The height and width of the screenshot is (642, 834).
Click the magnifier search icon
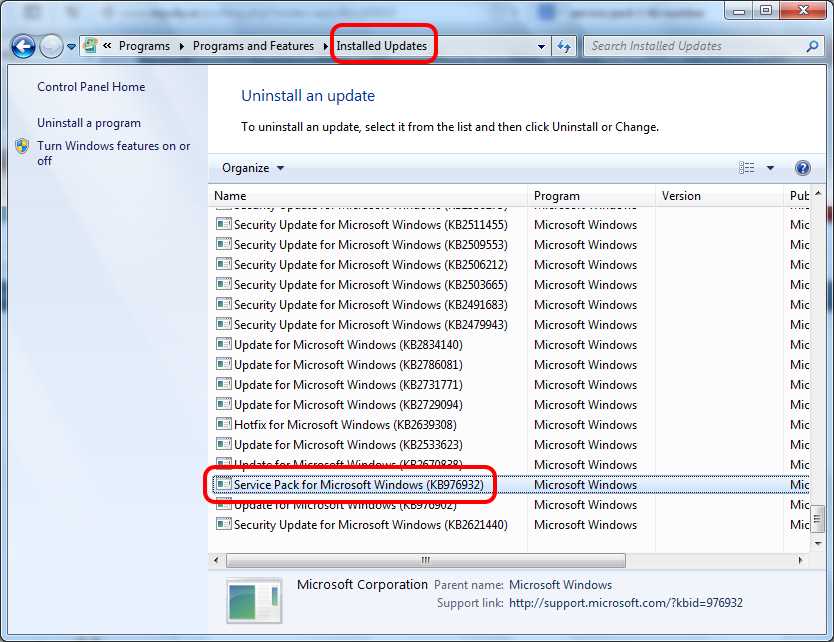(812, 46)
